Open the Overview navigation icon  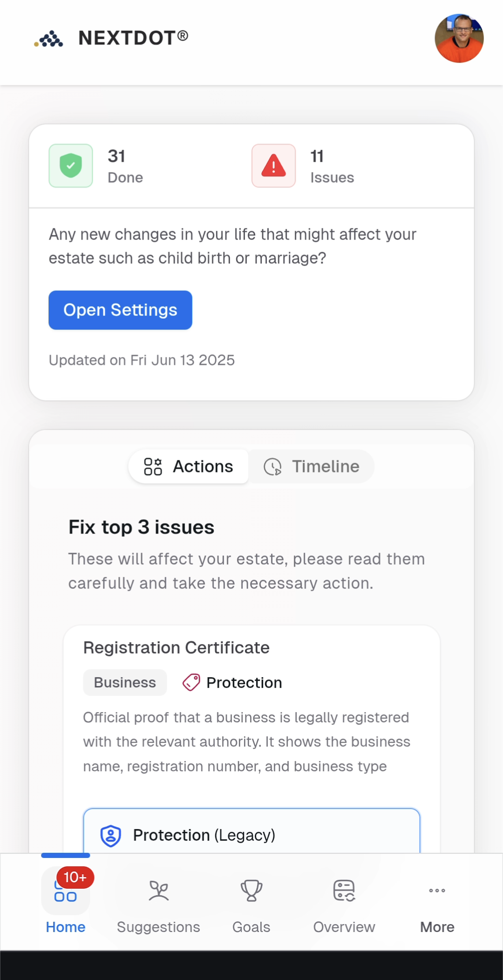(344, 891)
